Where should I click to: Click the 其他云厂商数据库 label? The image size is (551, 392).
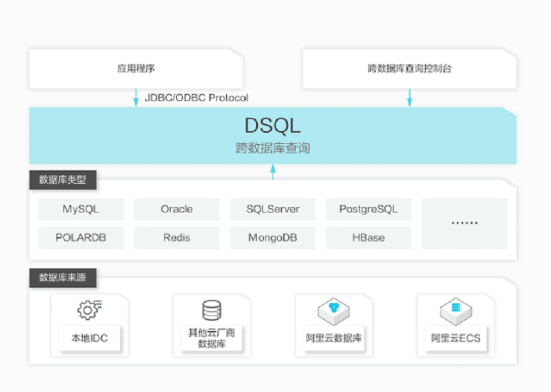click(211, 338)
